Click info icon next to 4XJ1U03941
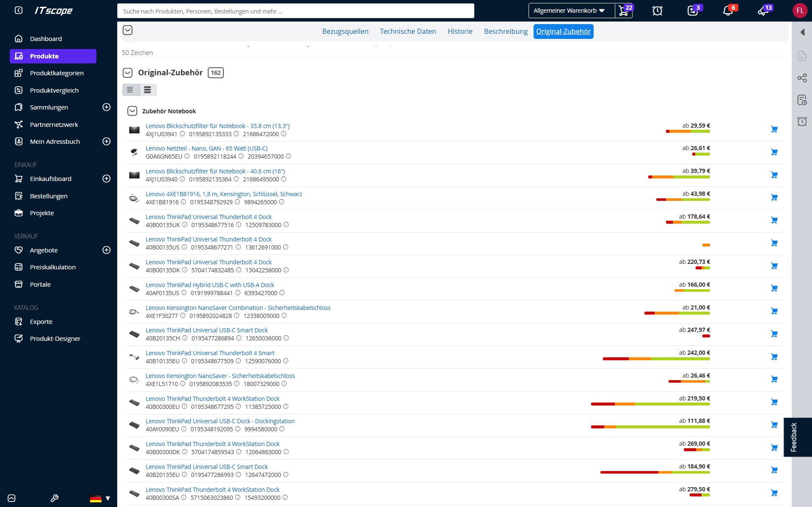The image size is (812, 507). 182,134
